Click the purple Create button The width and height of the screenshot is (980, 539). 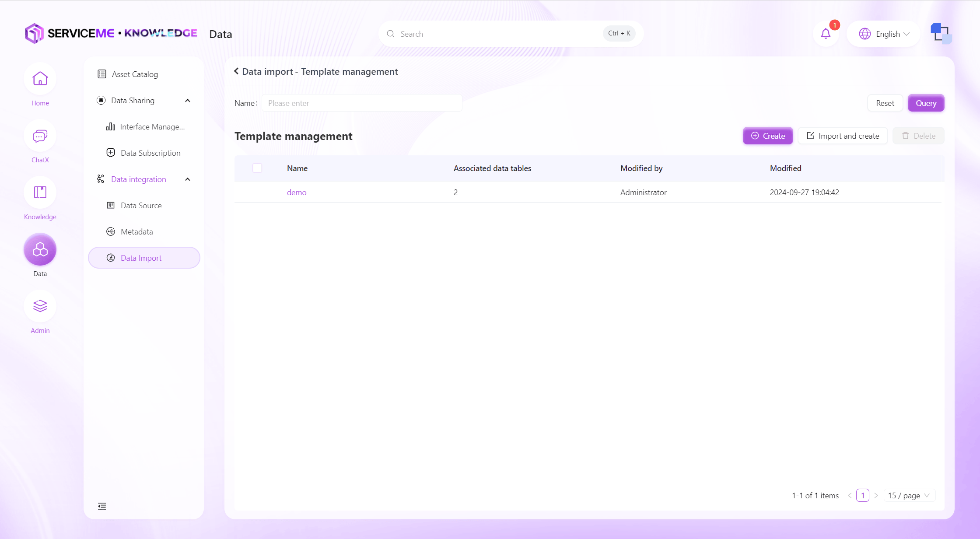[x=768, y=136]
